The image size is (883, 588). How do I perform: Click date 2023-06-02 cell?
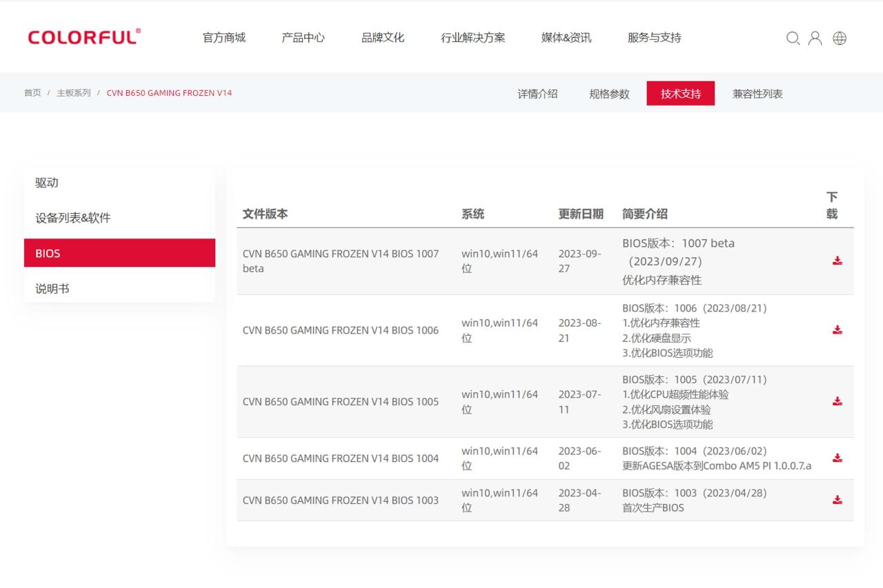coord(579,458)
